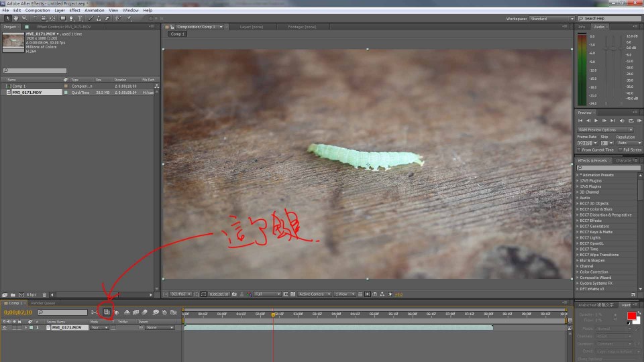This screenshot has width=644, height=362.
Task: Toggle video visibility of MVI_0171.MOV layer
Action: coord(5,328)
